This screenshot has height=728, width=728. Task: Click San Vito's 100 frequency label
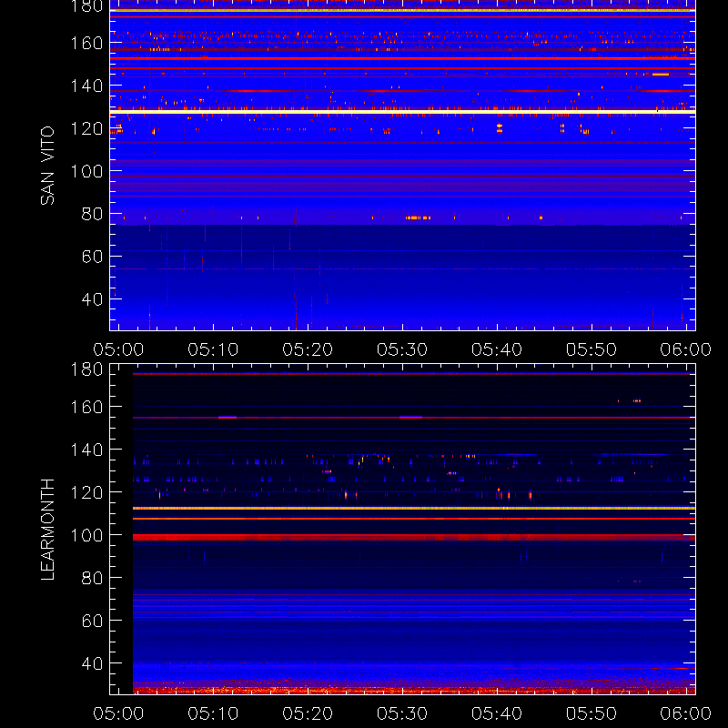(86, 171)
